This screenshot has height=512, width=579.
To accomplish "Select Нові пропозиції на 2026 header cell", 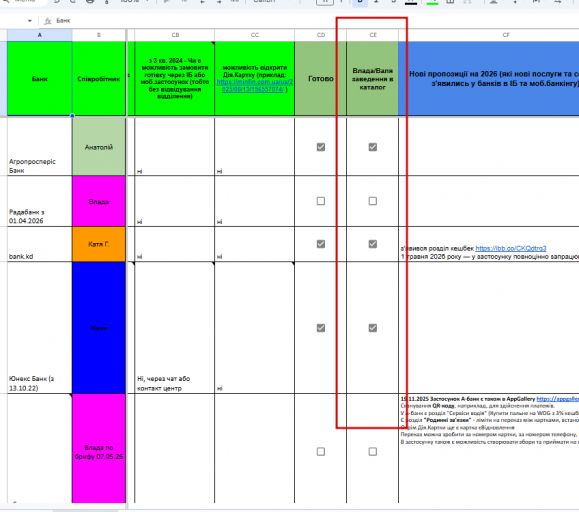I will coord(489,79).
